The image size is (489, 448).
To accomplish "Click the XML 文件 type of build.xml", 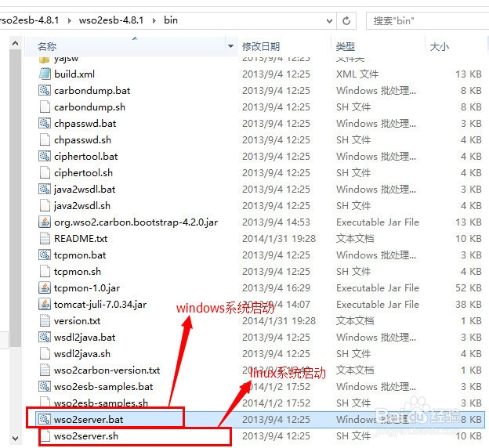I will [x=357, y=74].
